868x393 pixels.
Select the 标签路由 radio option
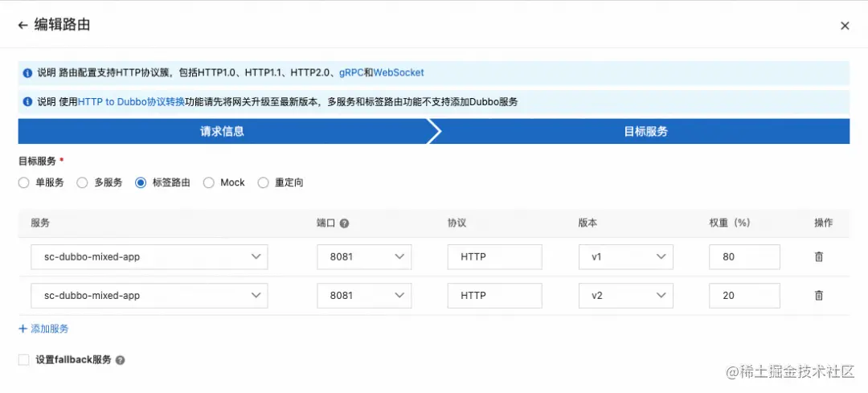click(x=141, y=182)
